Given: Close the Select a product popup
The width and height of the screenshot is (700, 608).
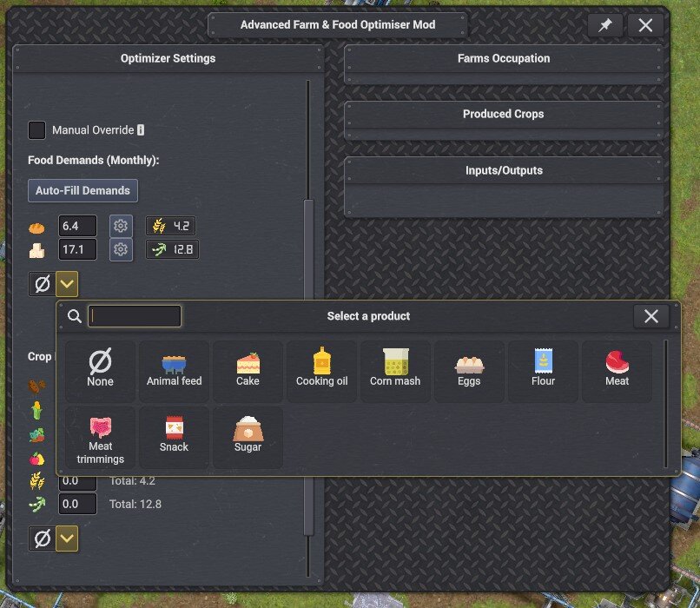Looking at the screenshot, I should [x=651, y=316].
